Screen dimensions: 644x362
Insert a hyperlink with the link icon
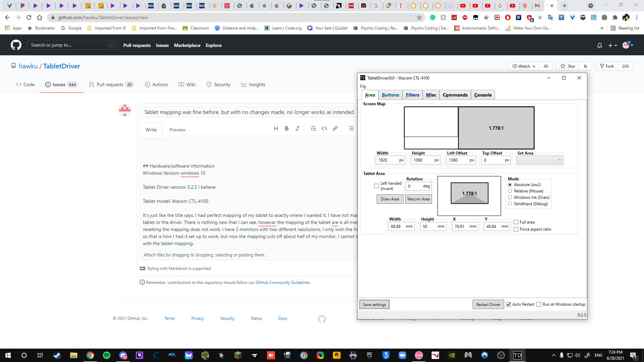click(335, 128)
